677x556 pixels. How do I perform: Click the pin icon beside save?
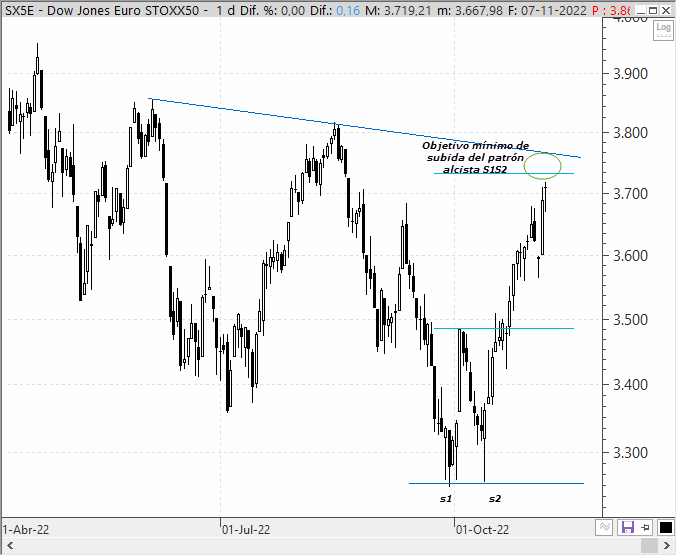coord(645,527)
